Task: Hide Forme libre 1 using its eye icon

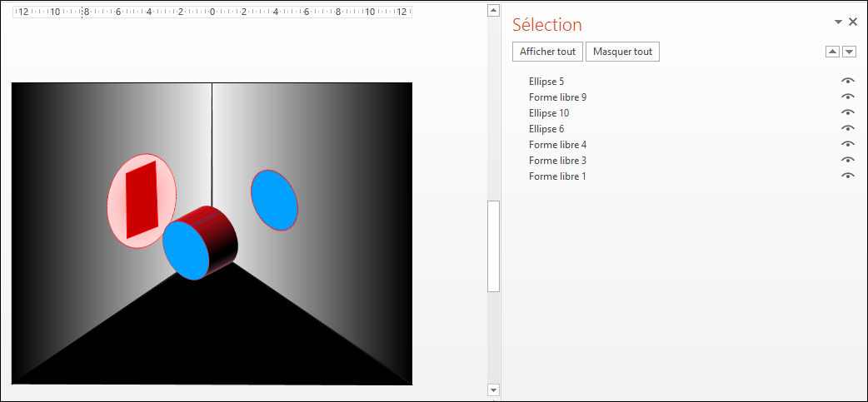Action: tap(847, 176)
